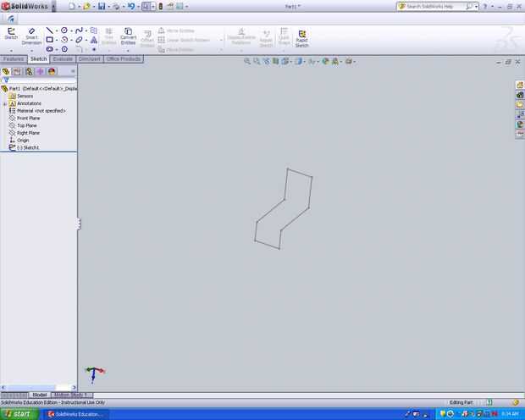Click the Rebuild traffic light icon
The height and width of the screenshot is (420, 525).
(161, 6)
